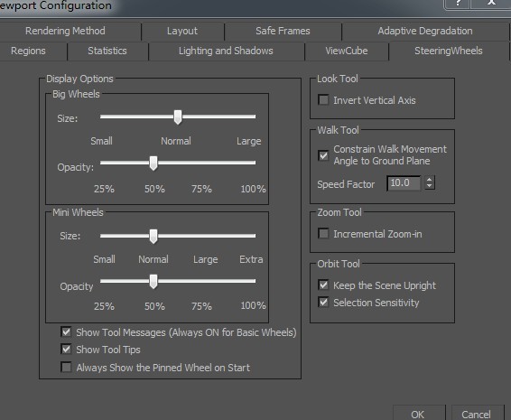Click Small label under Big Wheels Size
Screen dimensions: 511x420
click(102, 141)
